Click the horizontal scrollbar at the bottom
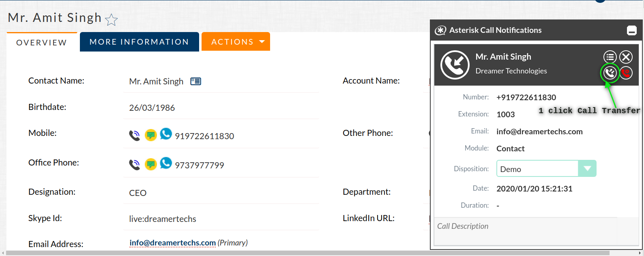The width and height of the screenshot is (644, 256). coord(308,253)
